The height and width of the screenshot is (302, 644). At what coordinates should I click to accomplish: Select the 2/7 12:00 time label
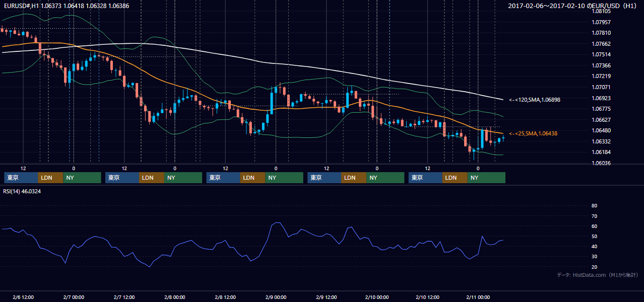(x=124, y=297)
